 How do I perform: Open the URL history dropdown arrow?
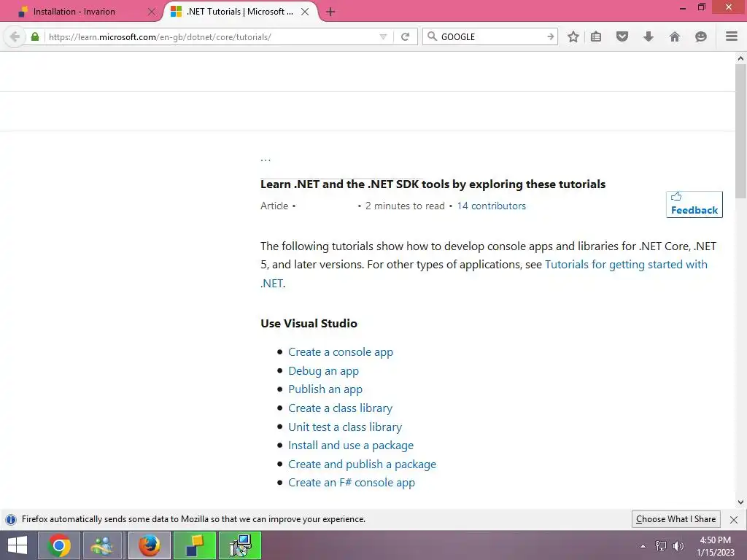pos(383,36)
